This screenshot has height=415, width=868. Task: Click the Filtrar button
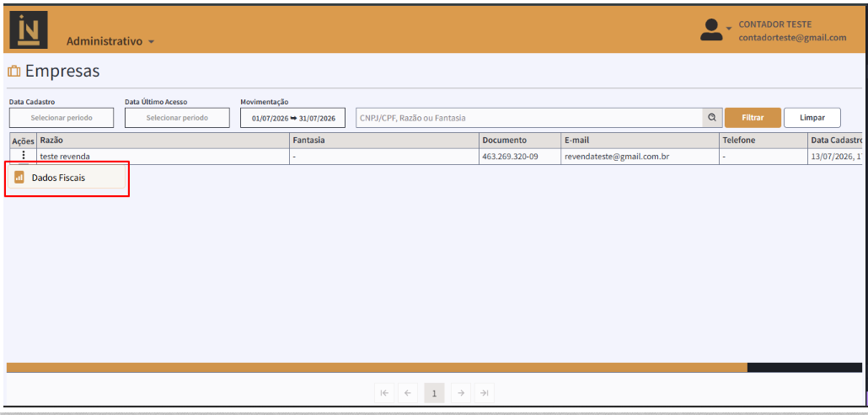point(753,118)
